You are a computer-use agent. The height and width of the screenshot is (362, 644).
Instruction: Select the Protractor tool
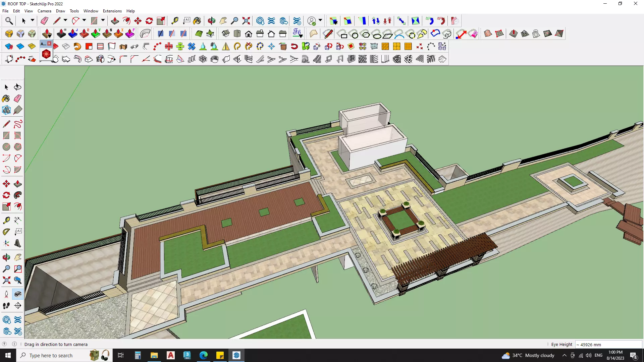pos(6,232)
